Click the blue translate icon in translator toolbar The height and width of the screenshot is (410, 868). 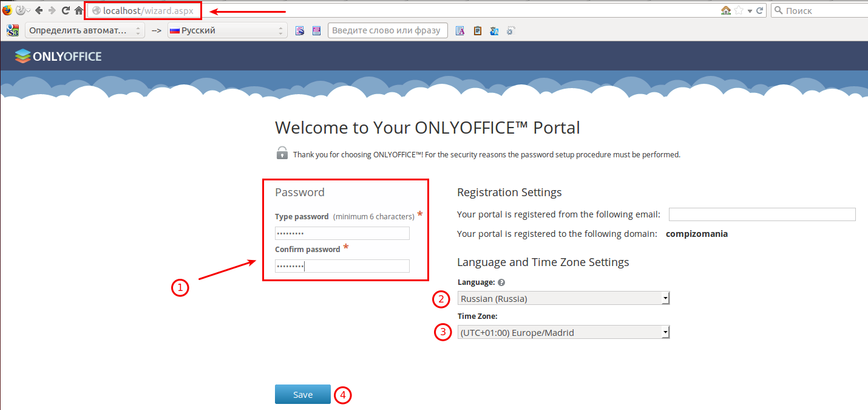point(494,30)
